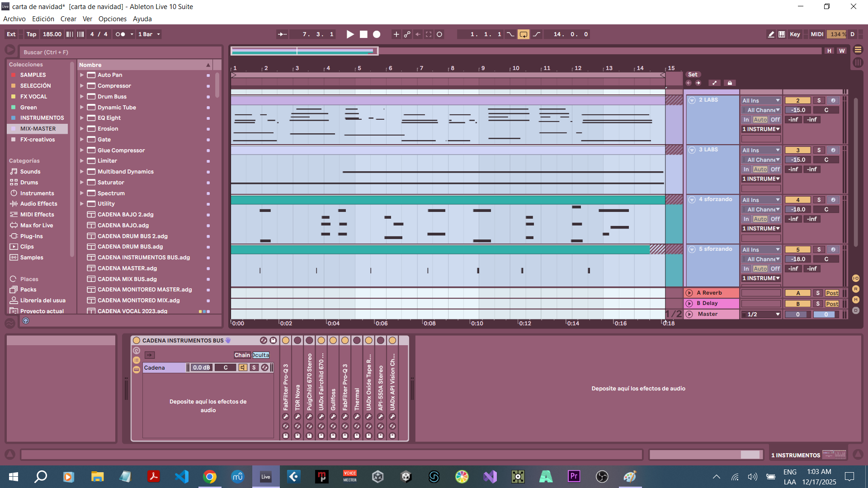Click the Stop transport button
Screen dimensions: 868x488
click(363, 34)
